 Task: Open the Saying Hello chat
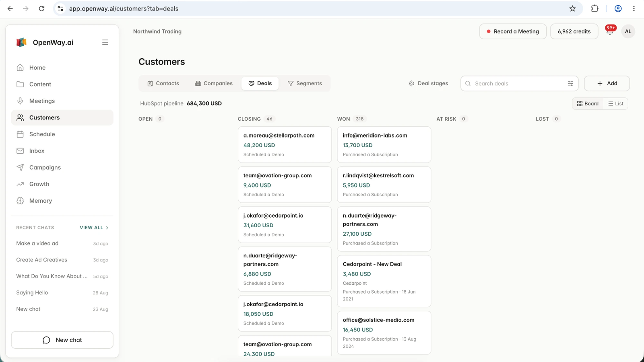(x=62, y=293)
